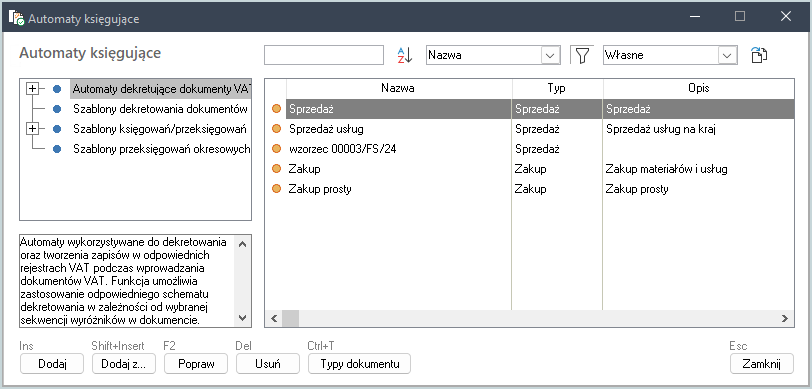812x389 pixels.
Task: Click orange dot beside Sprzedaż usług row
Action: coord(277,128)
